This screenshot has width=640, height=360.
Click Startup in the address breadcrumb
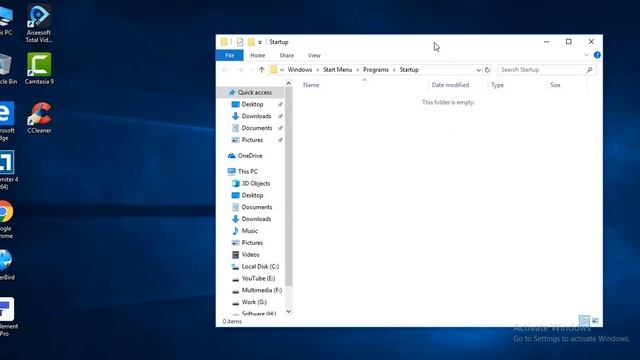[409, 70]
